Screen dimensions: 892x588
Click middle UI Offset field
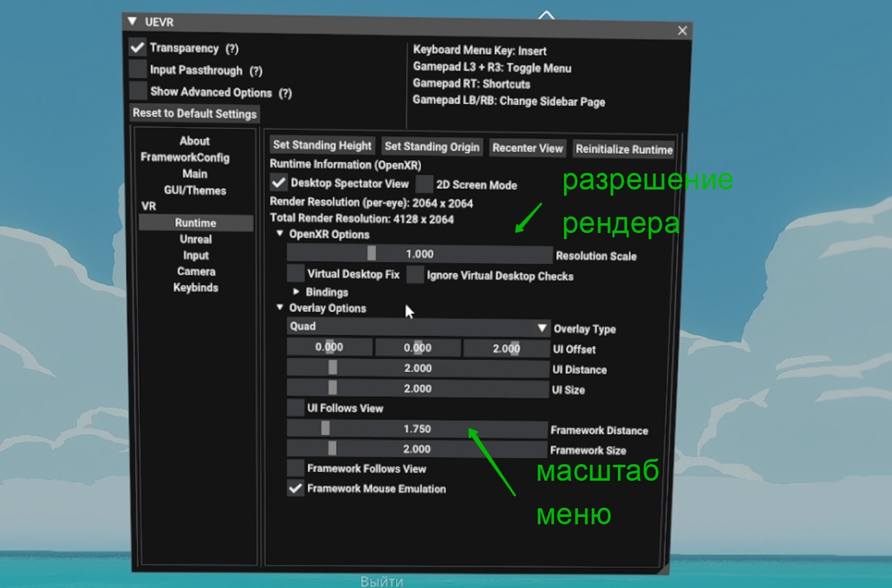pyautogui.click(x=417, y=348)
